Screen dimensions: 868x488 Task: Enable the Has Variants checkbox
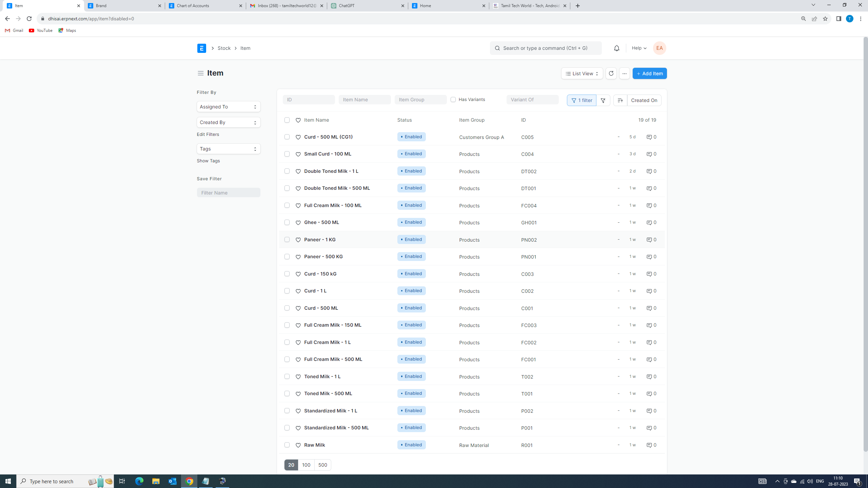(453, 99)
